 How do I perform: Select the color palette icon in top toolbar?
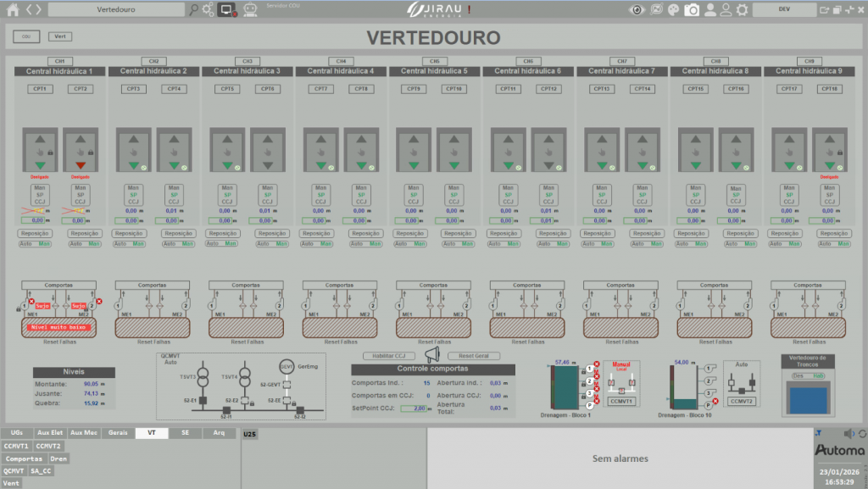coord(674,10)
